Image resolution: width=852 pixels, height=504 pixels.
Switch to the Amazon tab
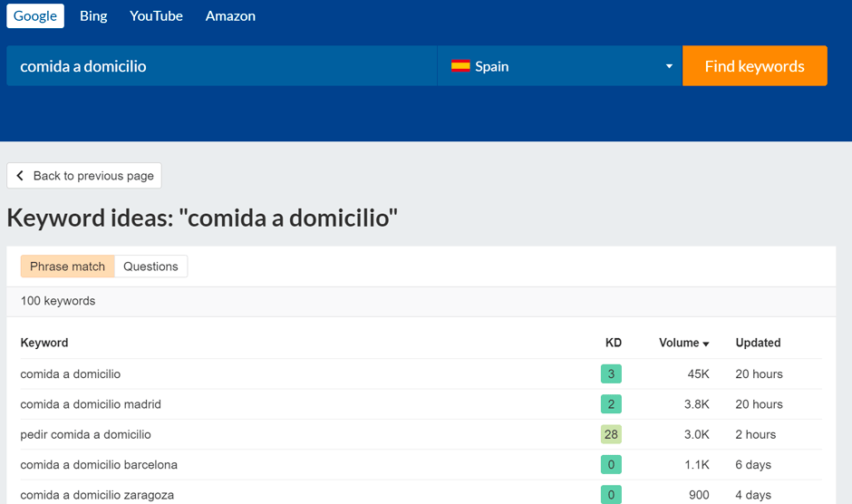(x=230, y=15)
